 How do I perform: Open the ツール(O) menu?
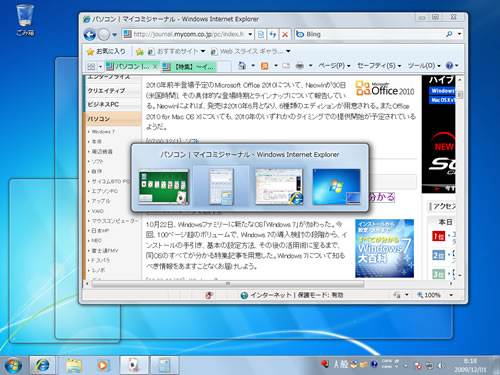[424, 66]
